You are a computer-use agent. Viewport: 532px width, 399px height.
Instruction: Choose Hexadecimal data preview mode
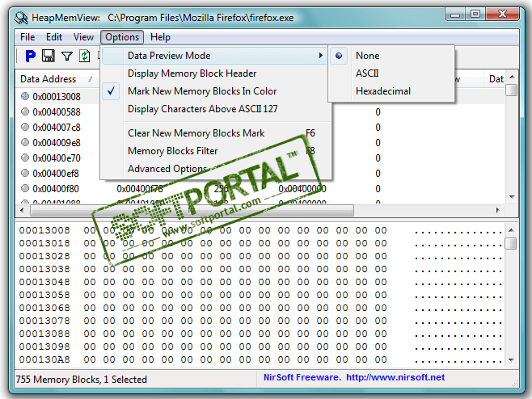[x=391, y=91]
